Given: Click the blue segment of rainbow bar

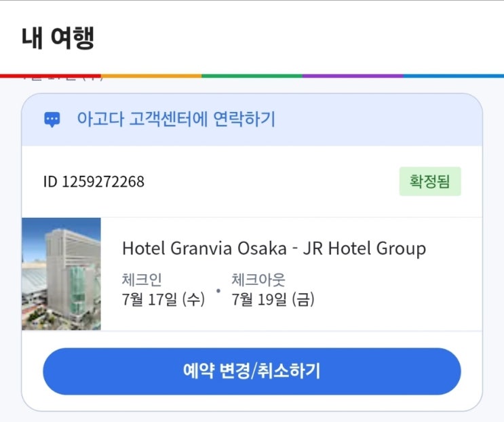Looking at the screenshot, I should 454,76.
